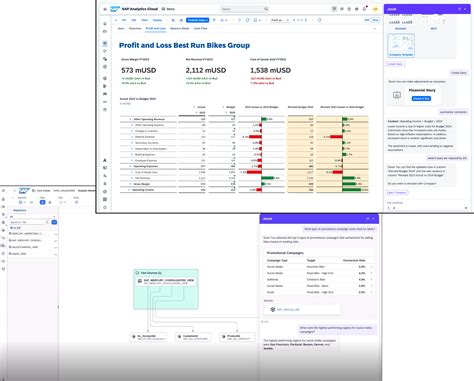This screenshot has height=381, width=474.
Task: Click the Check it Out button
Action: (421, 99)
